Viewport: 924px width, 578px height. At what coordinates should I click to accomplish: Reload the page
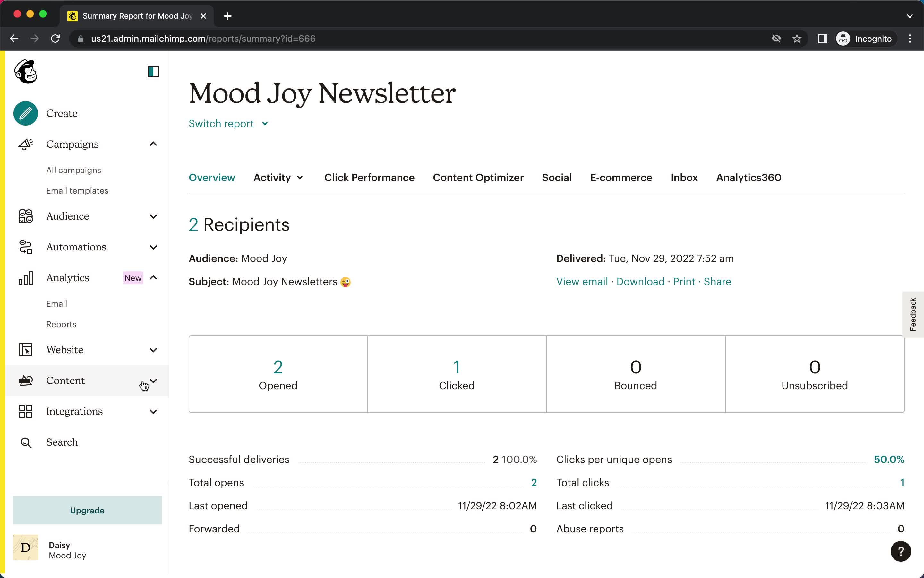point(56,39)
